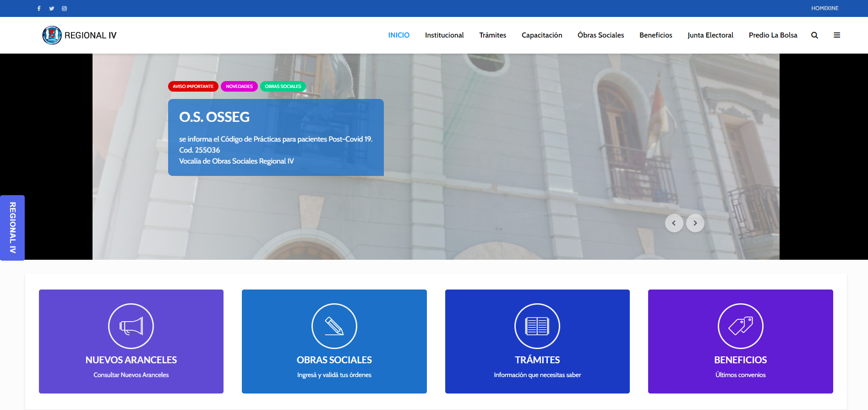This screenshot has width=868, height=410.
Task: Open the Institucional menu
Action: pos(444,35)
